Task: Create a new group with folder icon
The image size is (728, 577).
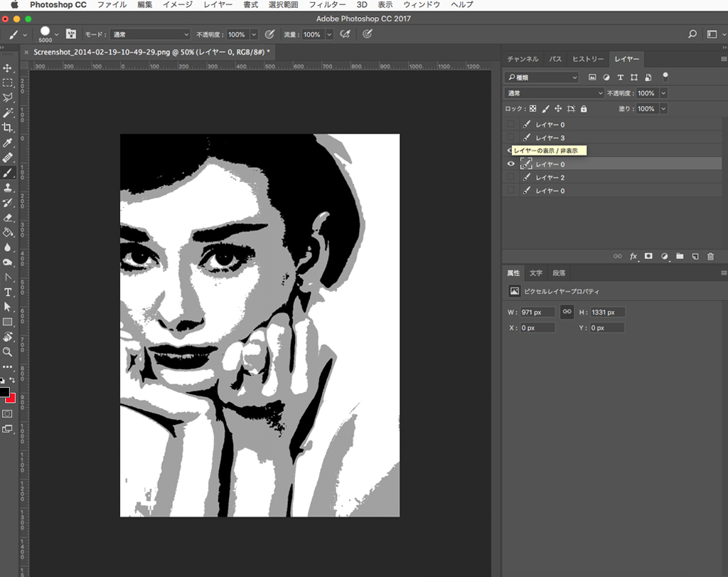Action: (680, 256)
